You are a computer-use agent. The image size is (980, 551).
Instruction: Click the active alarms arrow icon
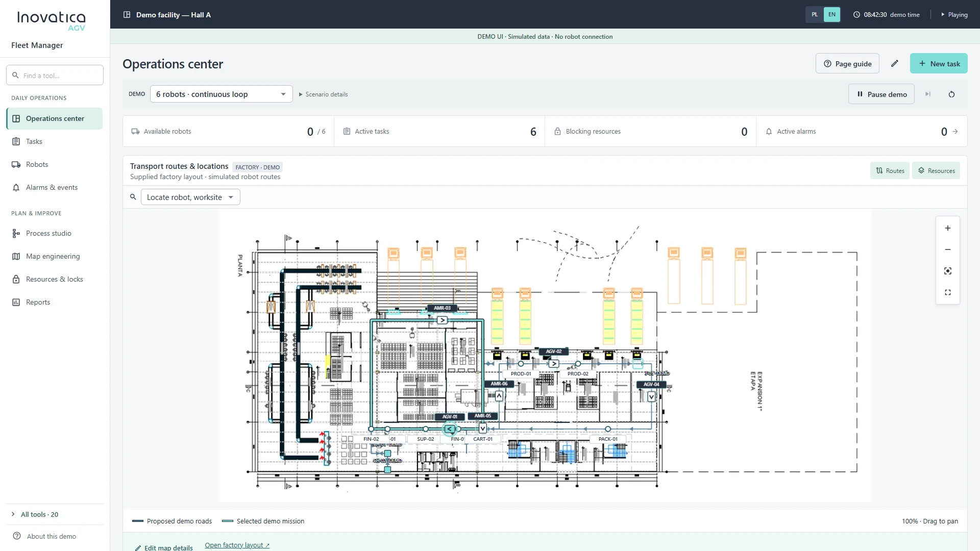pos(955,132)
